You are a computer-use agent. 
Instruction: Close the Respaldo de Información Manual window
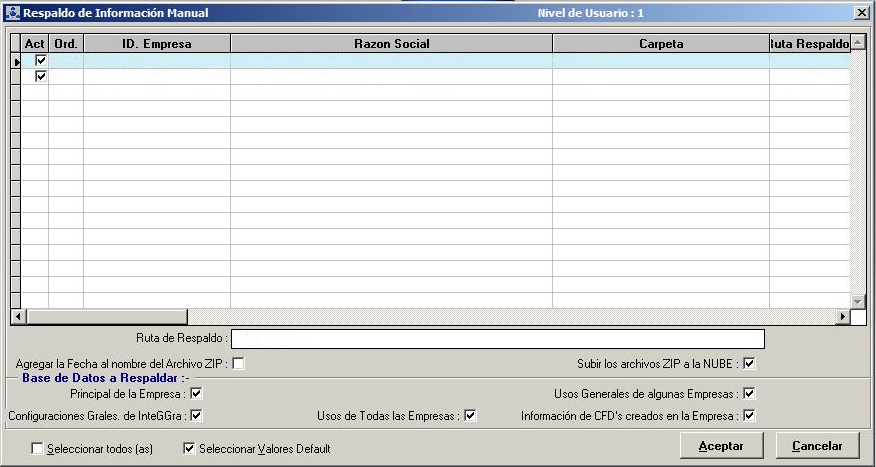click(861, 13)
